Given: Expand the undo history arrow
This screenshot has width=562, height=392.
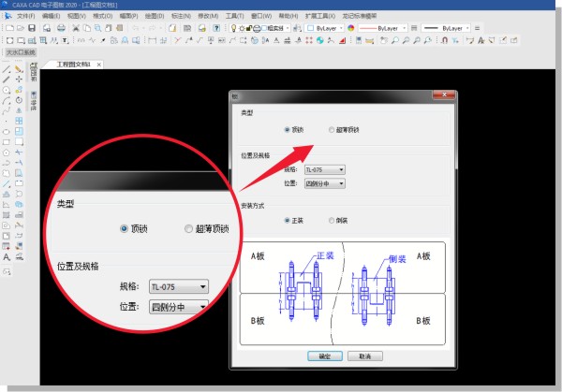Looking at the screenshot, I should [x=143, y=28].
